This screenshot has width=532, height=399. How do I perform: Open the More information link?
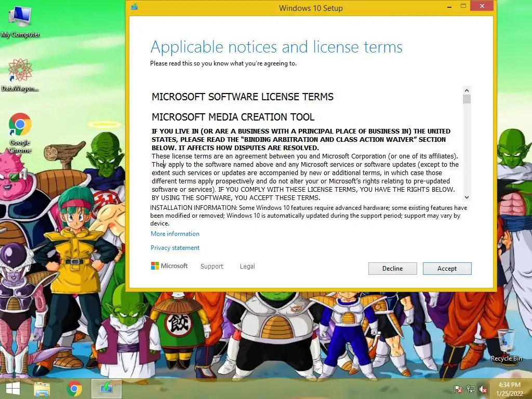coord(175,234)
